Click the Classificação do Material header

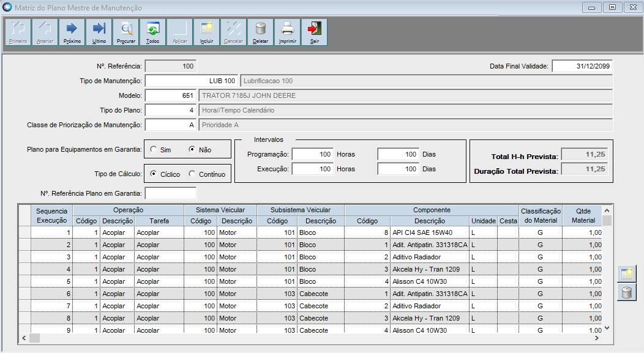541,215
